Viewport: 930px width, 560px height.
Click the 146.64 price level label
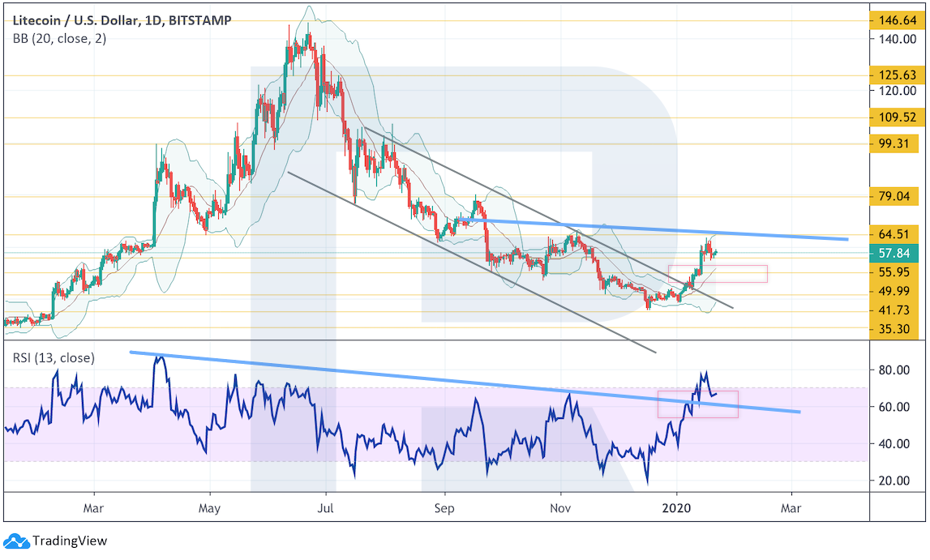coord(897,21)
